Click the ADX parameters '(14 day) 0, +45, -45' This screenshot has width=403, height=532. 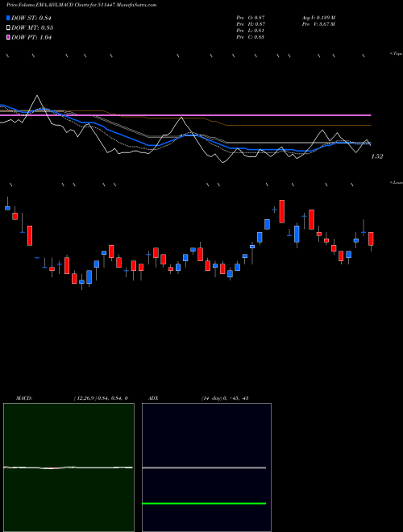pos(225,398)
